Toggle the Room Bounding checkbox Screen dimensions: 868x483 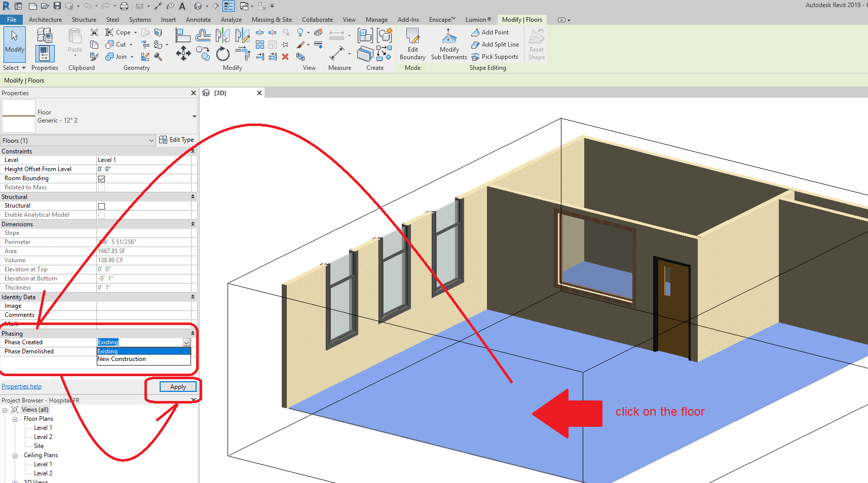pos(101,178)
